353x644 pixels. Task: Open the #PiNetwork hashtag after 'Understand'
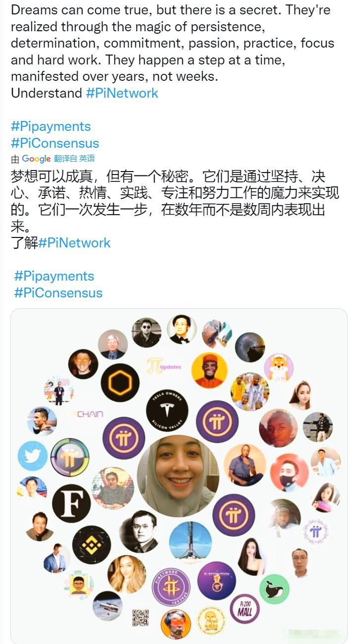[x=122, y=93]
